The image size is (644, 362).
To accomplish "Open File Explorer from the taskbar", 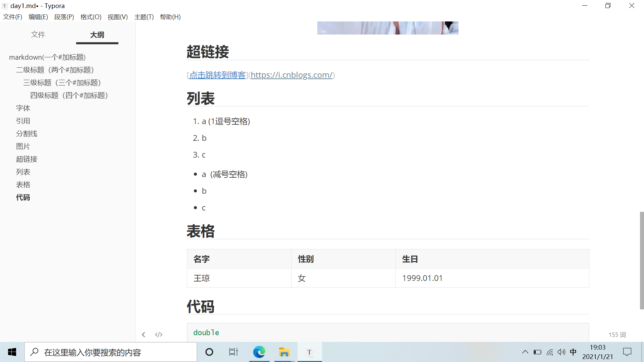I will pos(284,352).
